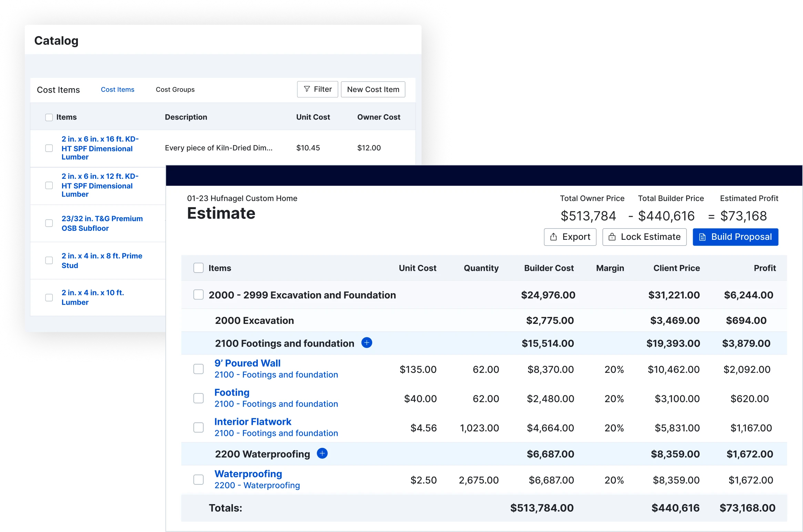The height and width of the screenshot is (532, 803).
Task: Click the Owner Cost column header in Catalog
Action: [x=379, y=117]
